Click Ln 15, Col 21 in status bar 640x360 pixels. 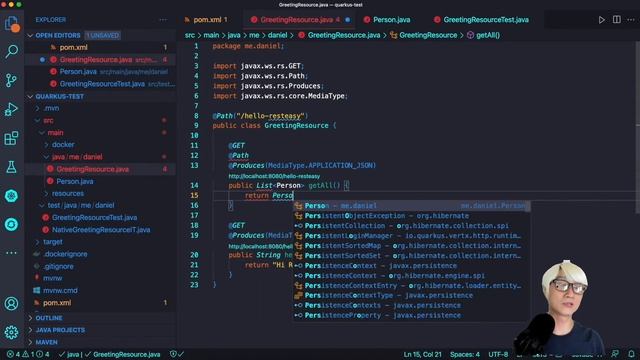pos(422,354)
